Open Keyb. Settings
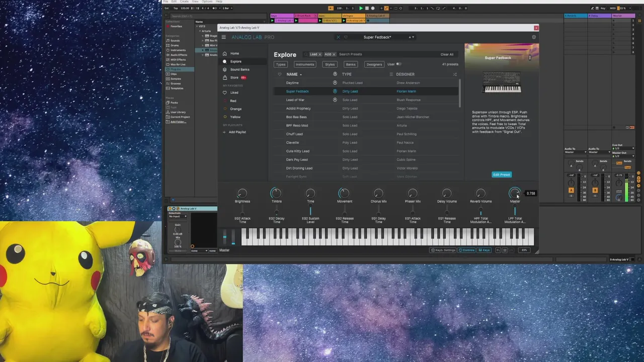The height and width of the screenshot is (362, 644). [443, 250]
